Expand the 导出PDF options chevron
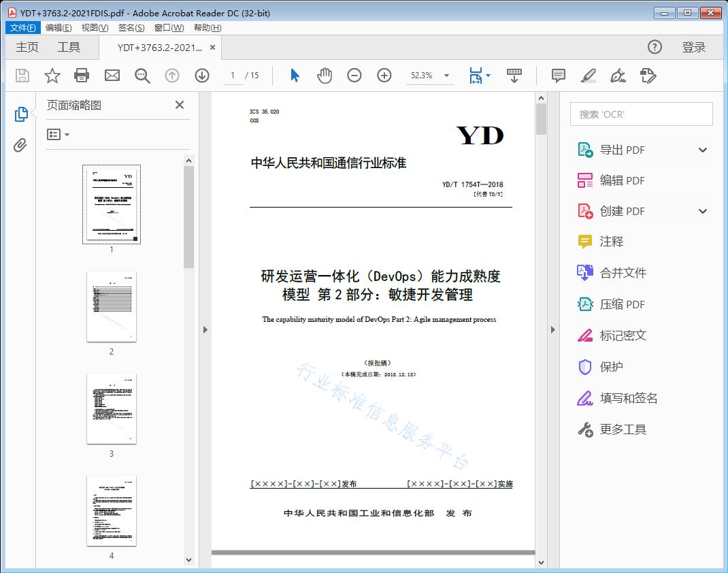This screenshot has width=728, height=573. click(x=702, y=149)
